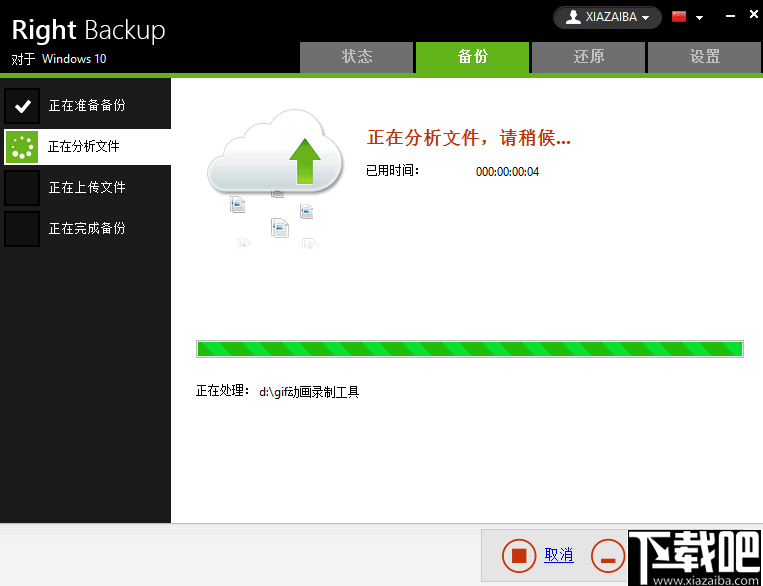Click the spinning loader icon for 正在分析文件
The height and width of the screenshot is (586, 763).
tap(22, 147)
